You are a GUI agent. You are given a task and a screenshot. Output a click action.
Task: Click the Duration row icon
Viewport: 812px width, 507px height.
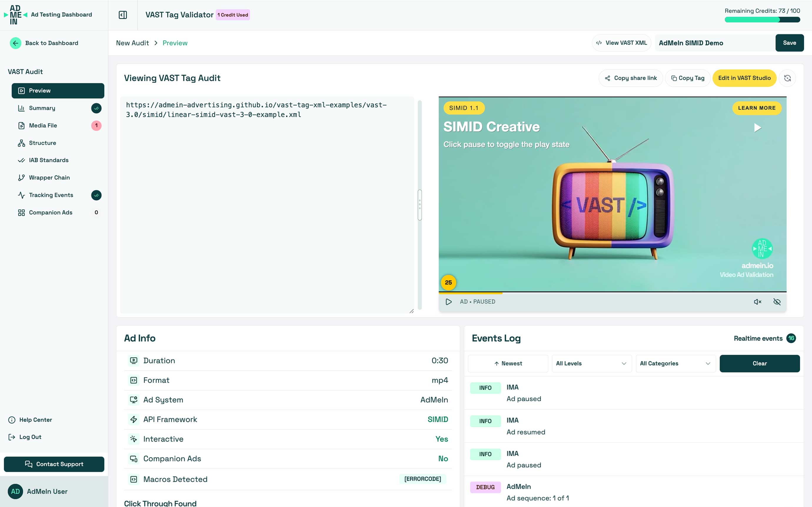pos(134,360)
